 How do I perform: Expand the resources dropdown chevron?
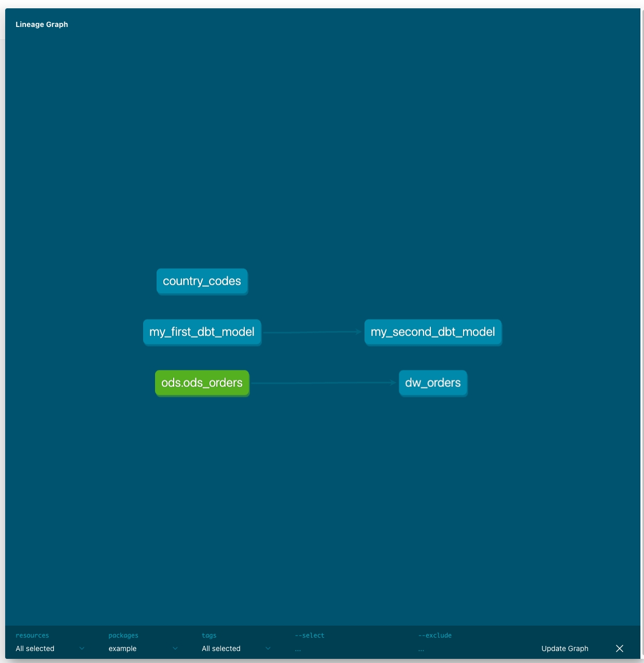(81, 648)
